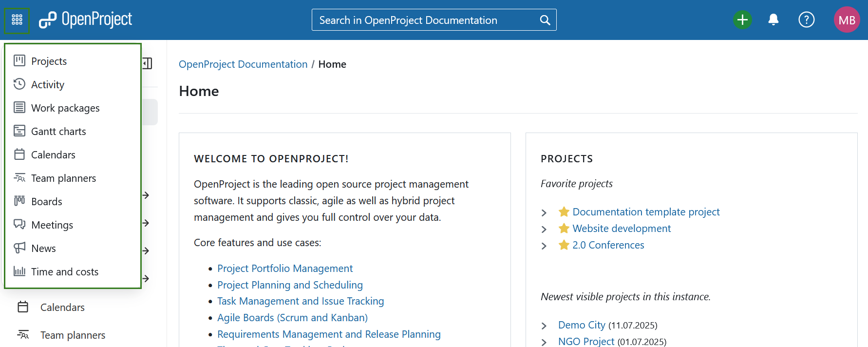The height and width of the screenshot is (347, 868).
Task: Click the Team planners icon in modules menu
Action: pos(19,177)
